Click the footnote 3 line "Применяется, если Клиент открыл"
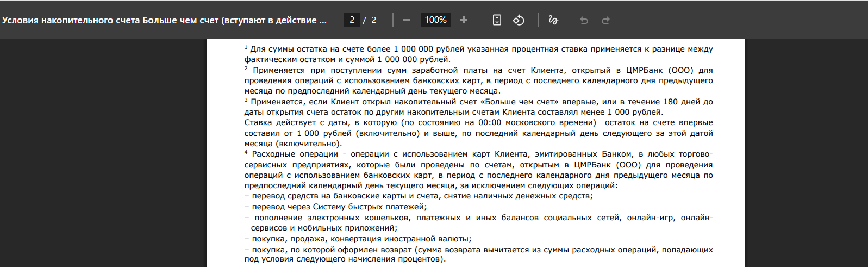Screen dimensions: 868x267 click(479, 102)
